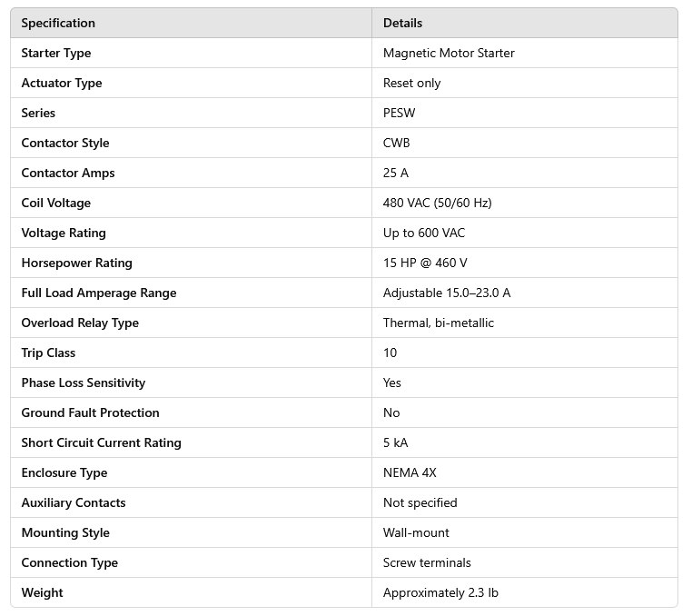Viewport: 692px width, 616px height.
Task: Select the Wall-mount mounting style value
Action: pos(416,532)
